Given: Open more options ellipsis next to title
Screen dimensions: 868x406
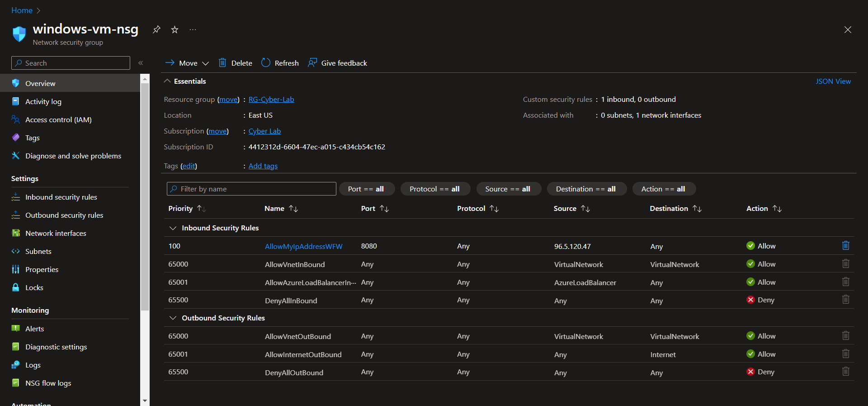Looking at the screenshot, I should click(x=193, y=29).
